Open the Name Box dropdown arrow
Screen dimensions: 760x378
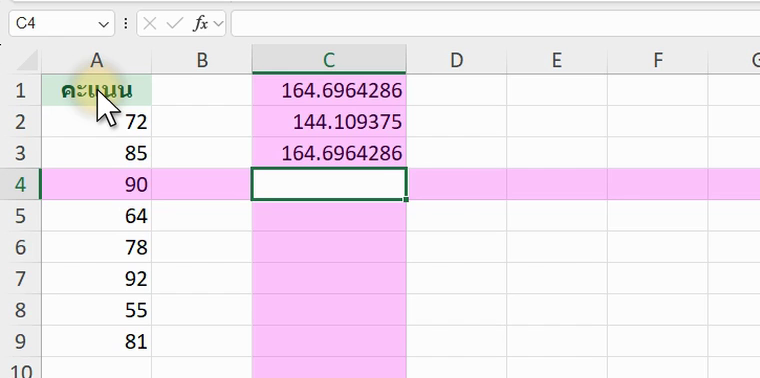[x=103, y=24]
